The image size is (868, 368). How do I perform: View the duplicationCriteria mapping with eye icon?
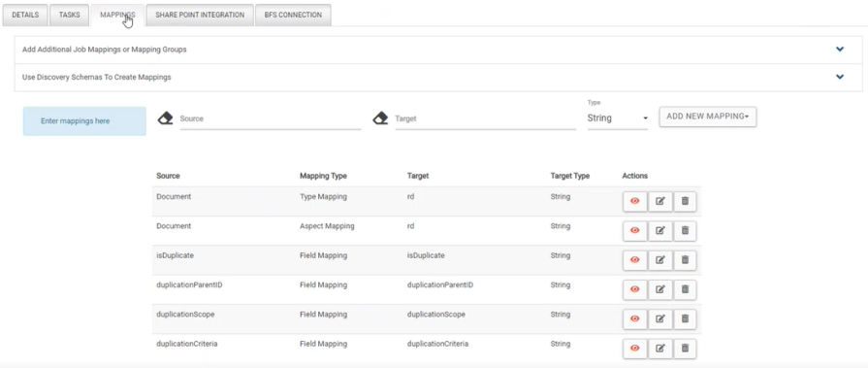pyautogui.click(x=635, y=349)
